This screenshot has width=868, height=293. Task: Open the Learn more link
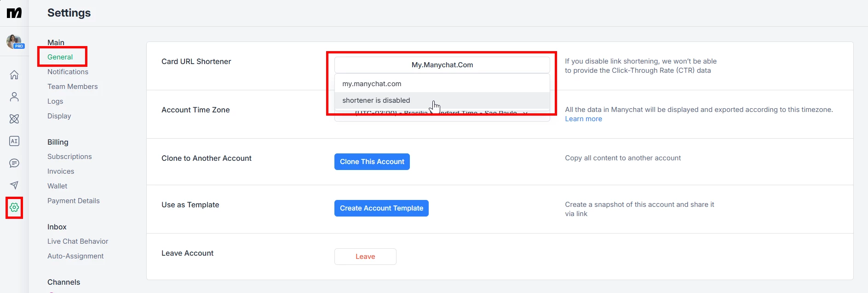(583, 119)
